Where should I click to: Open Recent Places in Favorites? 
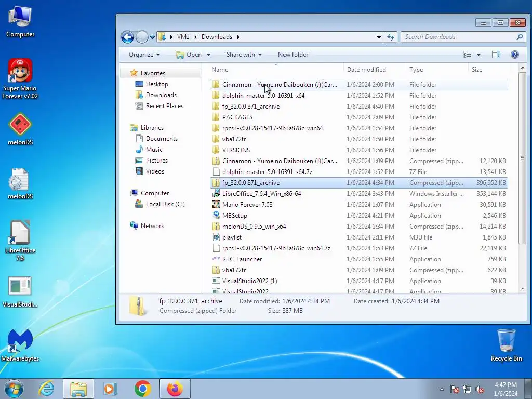164,106
